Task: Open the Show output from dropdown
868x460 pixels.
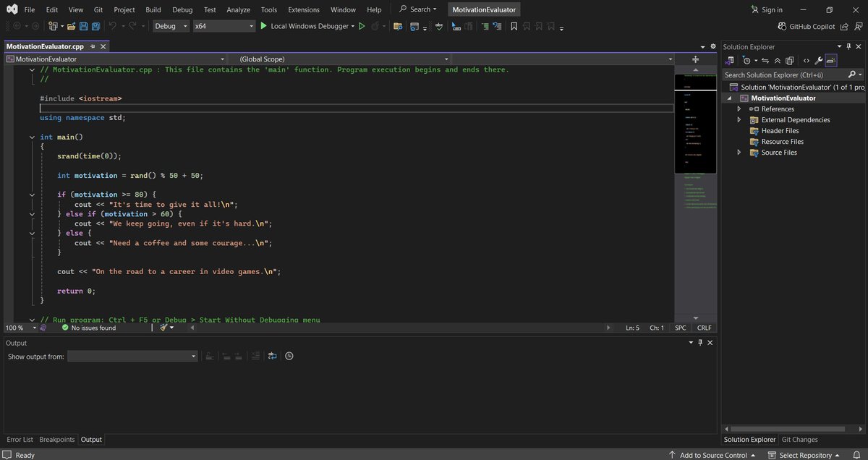Action: (132, 357)
